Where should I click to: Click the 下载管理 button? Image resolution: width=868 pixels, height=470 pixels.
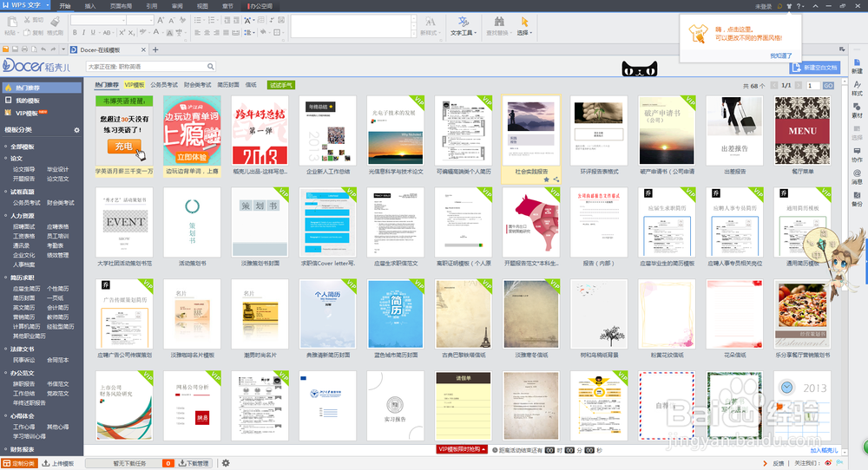[x=194, y=463]
